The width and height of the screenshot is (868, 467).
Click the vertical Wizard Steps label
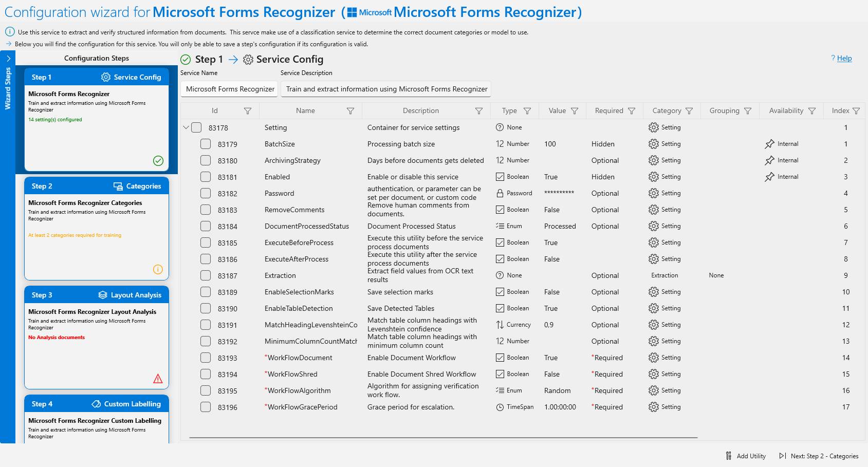coord(8,88)
